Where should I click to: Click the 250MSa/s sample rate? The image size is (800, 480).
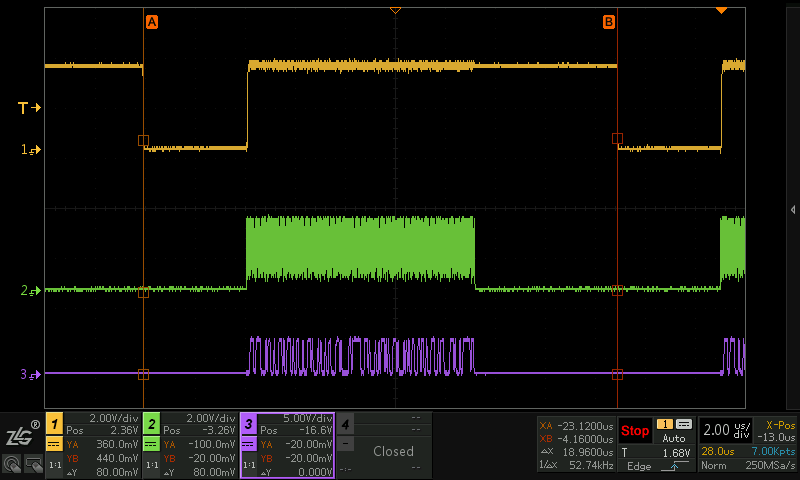770,465
